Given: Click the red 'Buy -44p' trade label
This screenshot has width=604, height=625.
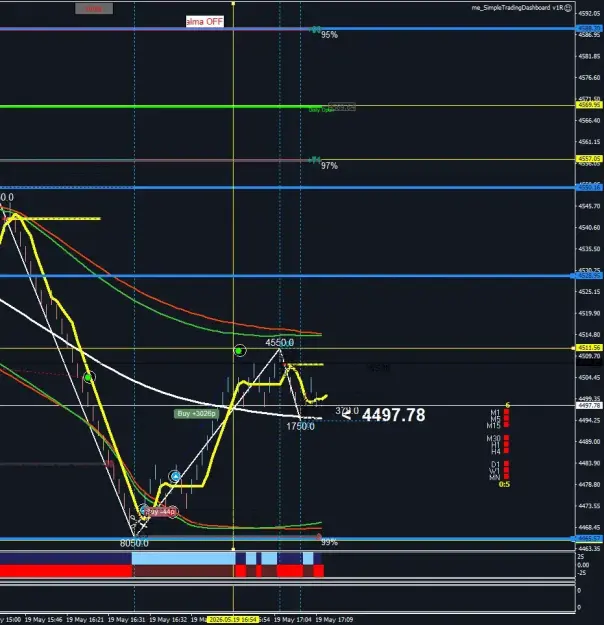Looking at the screenshot, I should coord(161,511).
